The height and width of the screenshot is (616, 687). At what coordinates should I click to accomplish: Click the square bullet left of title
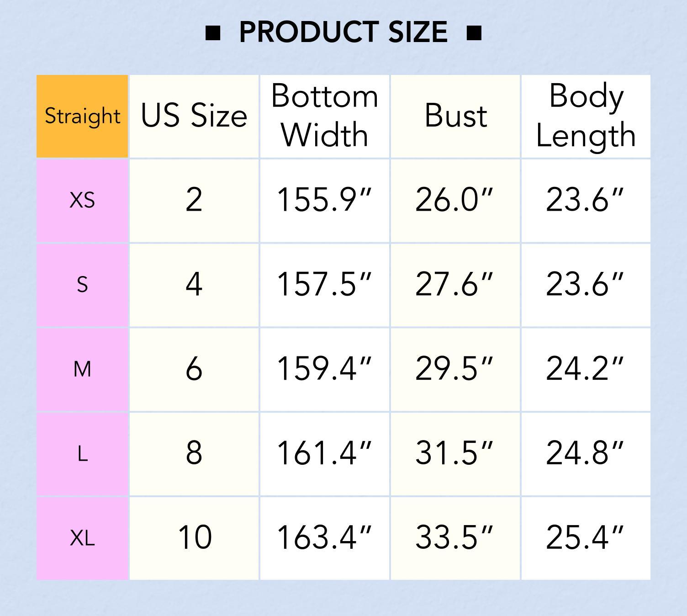pyautogui.click(x=213, y=33)
